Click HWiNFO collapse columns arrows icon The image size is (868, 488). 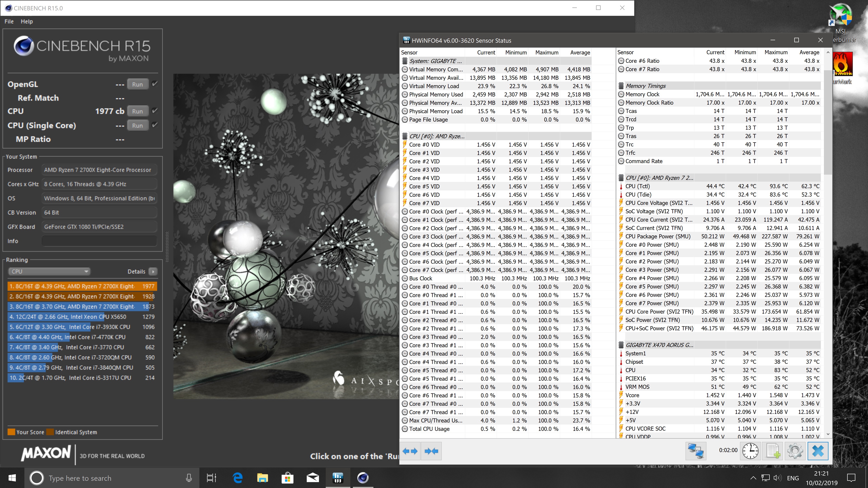pyautogui.click(x=431, y=451)
